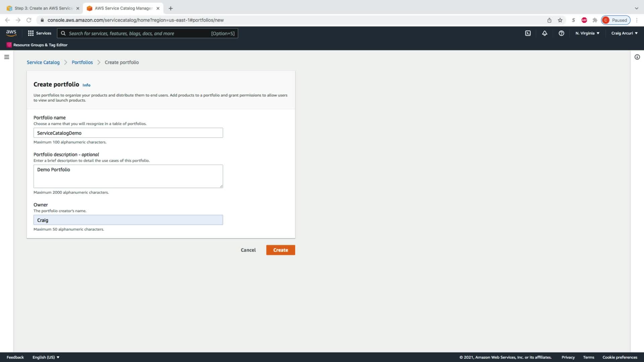Open the notifications bell icon
Image resolution: width=644 pixels, height=362 pixels.
click(x=545, y=33)
